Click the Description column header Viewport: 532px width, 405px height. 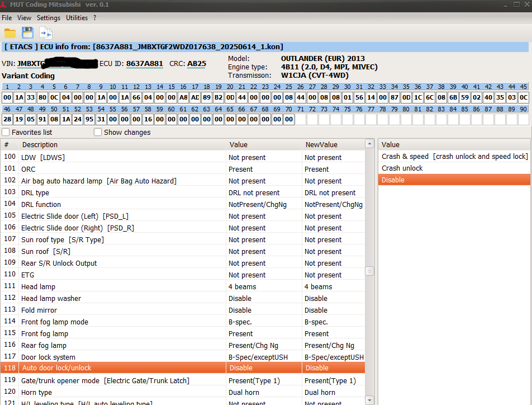tap(122, 144)
